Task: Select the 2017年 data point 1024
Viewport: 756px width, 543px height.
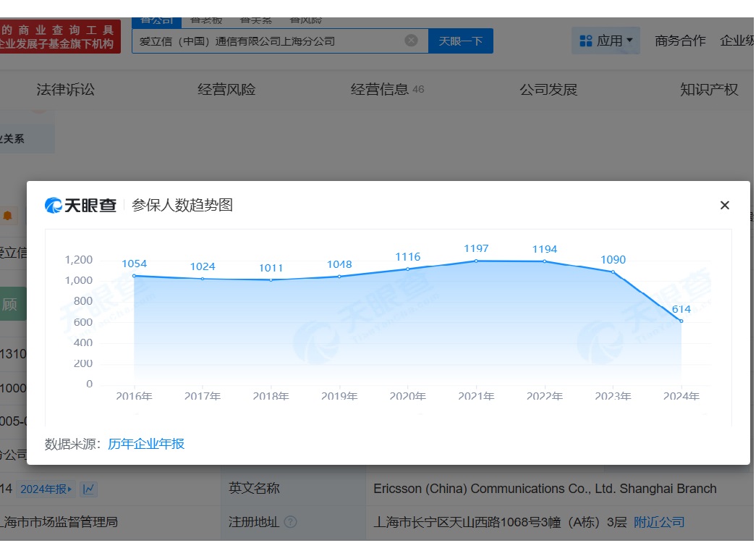Action: 203,279
